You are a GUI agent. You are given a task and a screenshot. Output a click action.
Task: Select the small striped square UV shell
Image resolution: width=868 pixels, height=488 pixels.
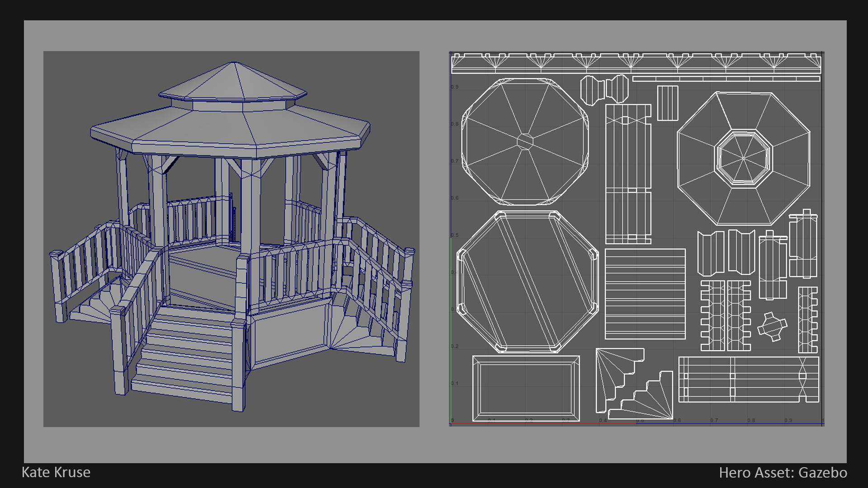(x=667, y=103)
